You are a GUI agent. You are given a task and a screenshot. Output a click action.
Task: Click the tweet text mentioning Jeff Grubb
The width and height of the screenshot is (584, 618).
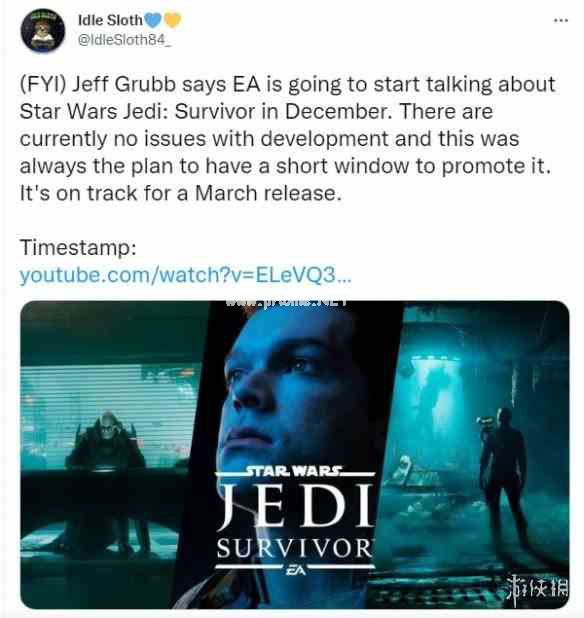pos(287,139)
